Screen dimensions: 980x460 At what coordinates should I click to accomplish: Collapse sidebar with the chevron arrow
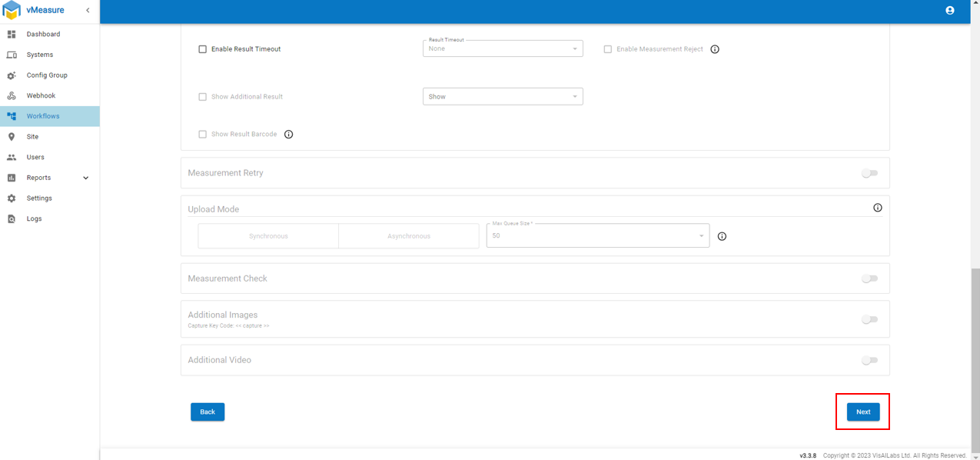coord(88,11)
